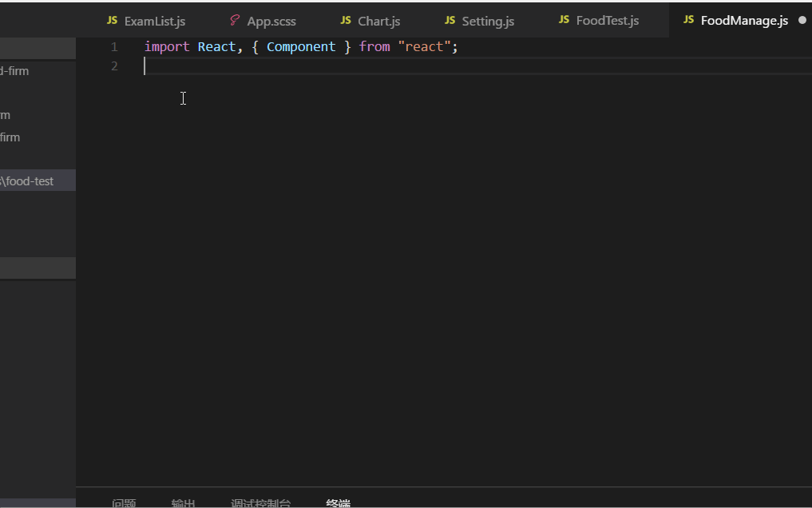Click the JS icon on the FoodManage.js tab
The image size is (812, 508).
click(688, 20)
